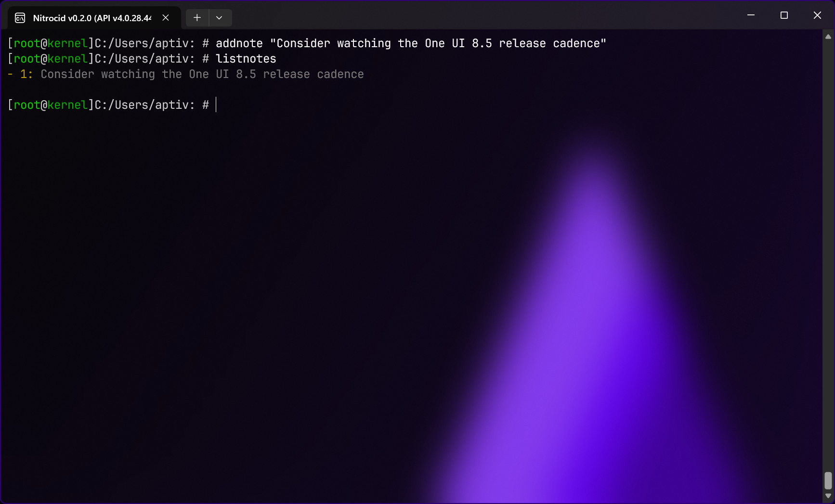The image size is (835, 504).
Task: Expand the new tab profile dropdown chevron
Action: [x=220, y=18]
